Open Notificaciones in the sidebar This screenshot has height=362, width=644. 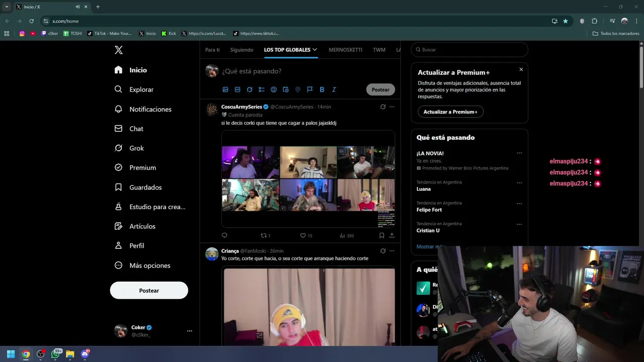pyautogui.click(x=143, y=109)
